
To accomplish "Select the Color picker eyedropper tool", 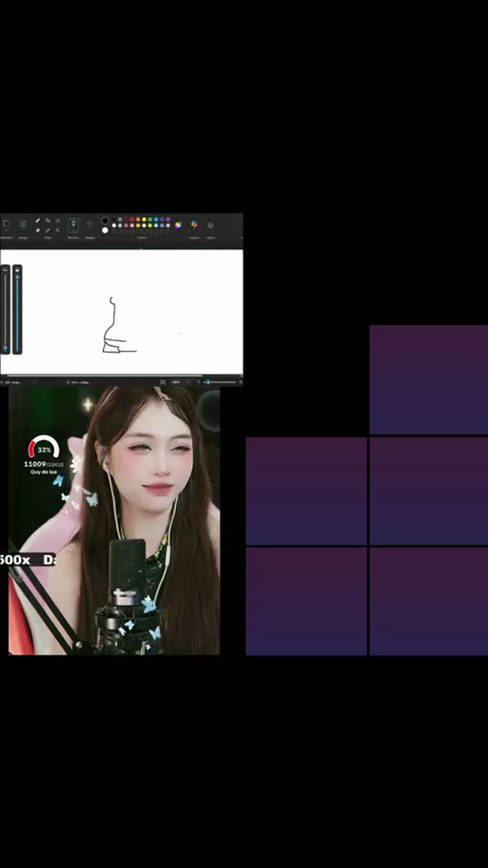I will pyautogui.click(x=47, y=230).
